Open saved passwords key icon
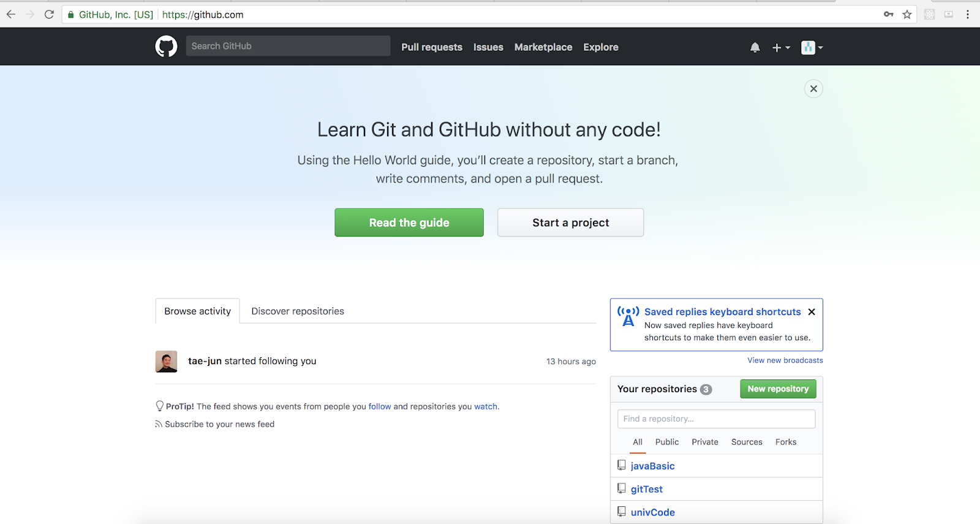 click(889, 14)
